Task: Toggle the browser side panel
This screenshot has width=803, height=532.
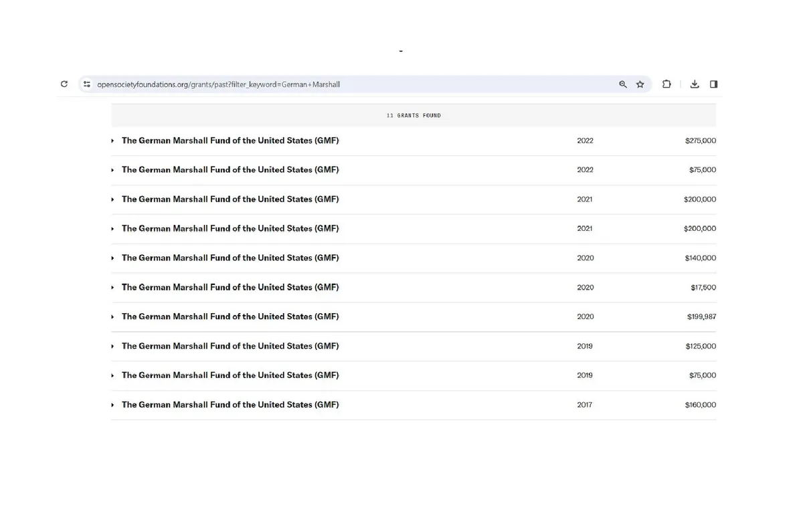Action: tap(714, 84)
